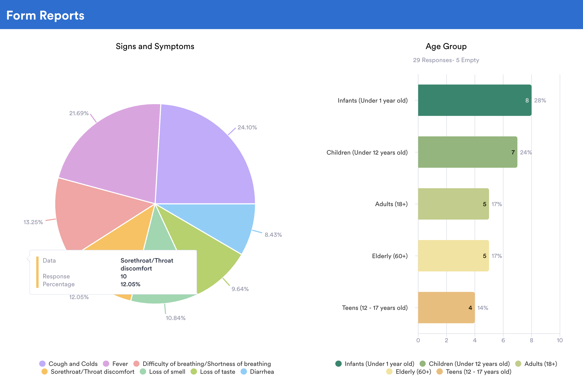Toggle Cough and Colds legend item
The image size is (583, 392).
pyautogui.click(x=73, y=364)
